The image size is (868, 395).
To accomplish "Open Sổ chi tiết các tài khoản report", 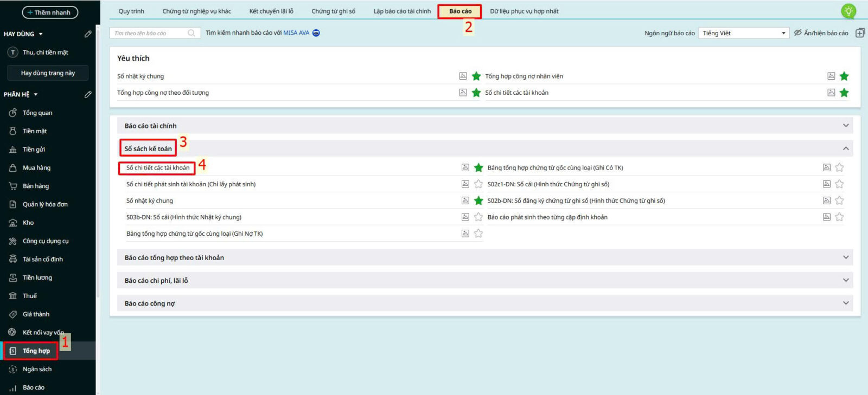I will click(x=158, y=168).
